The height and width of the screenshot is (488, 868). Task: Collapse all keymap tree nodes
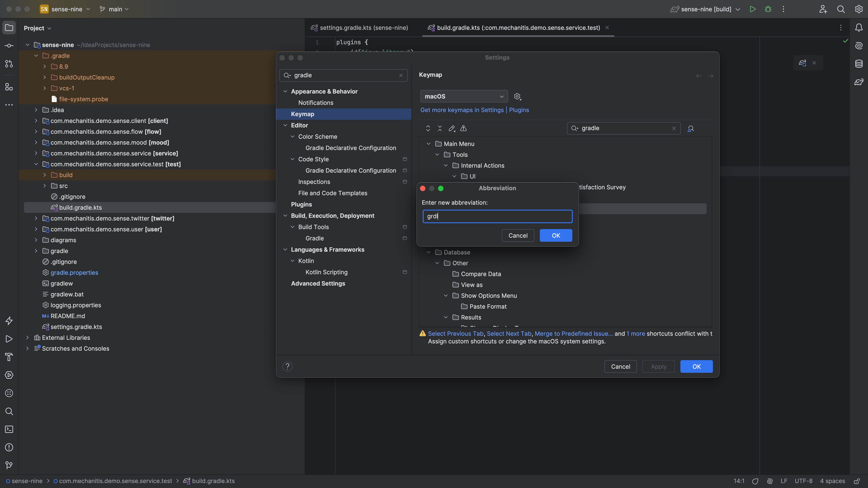coord(440,128)
